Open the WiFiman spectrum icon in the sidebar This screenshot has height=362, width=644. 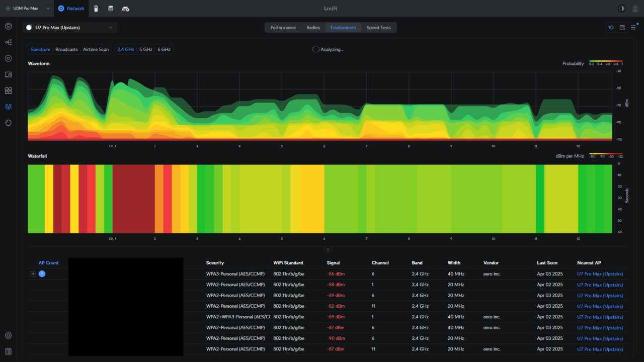tap(8, 106)
